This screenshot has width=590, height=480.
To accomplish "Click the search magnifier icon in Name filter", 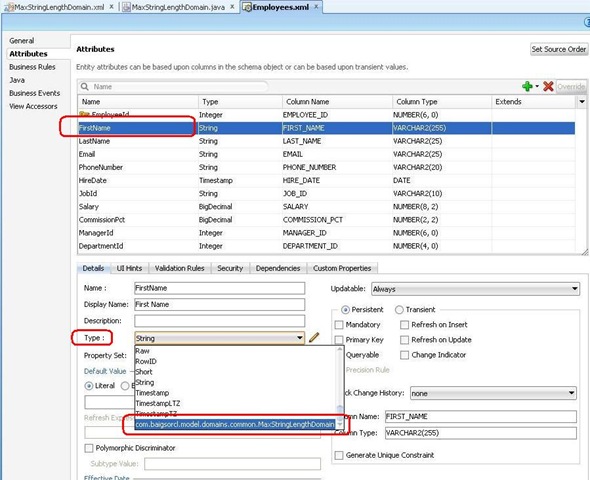I will [x=85, y=87].
